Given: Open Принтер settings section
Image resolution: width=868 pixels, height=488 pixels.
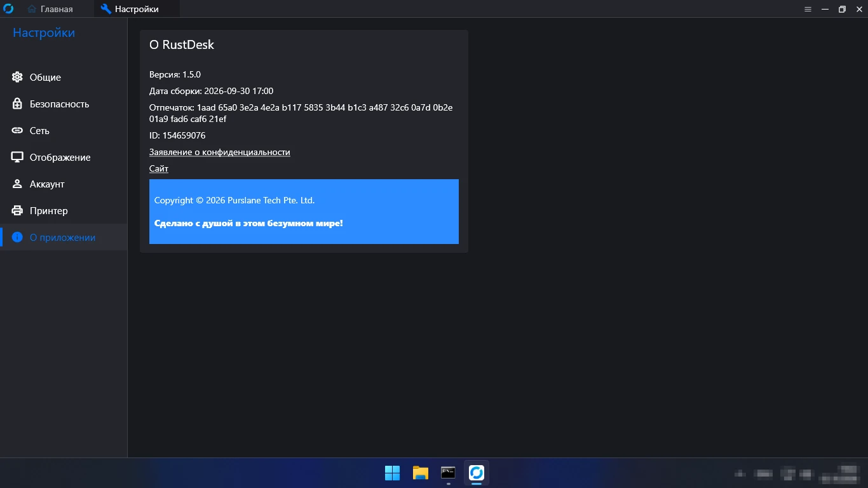Looking at the screenshot, I should coord(64,211).
